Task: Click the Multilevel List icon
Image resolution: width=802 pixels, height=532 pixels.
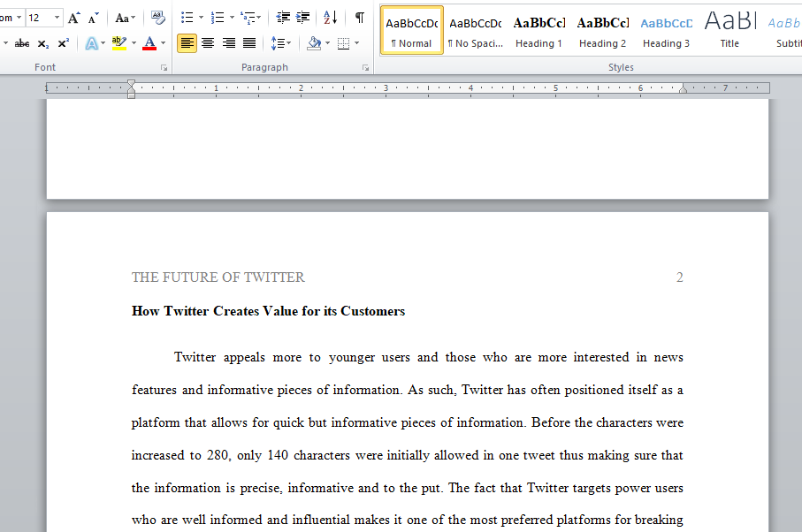Action: click(x=250, y=18)
